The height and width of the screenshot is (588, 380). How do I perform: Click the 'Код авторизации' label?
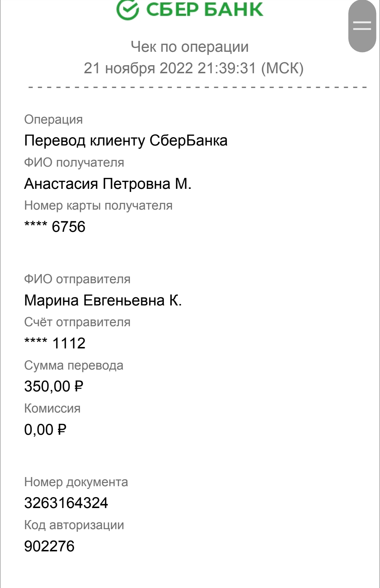(74, 525)
